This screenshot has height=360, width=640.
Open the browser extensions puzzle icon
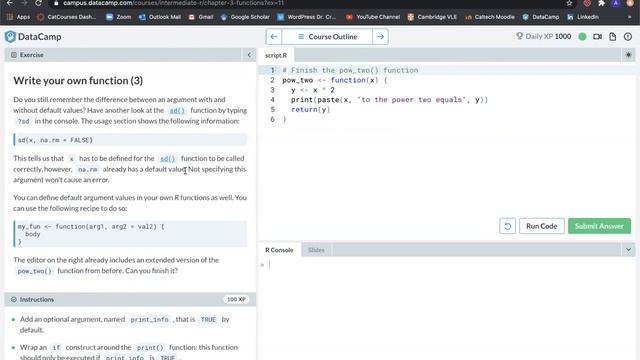(601, 3)
